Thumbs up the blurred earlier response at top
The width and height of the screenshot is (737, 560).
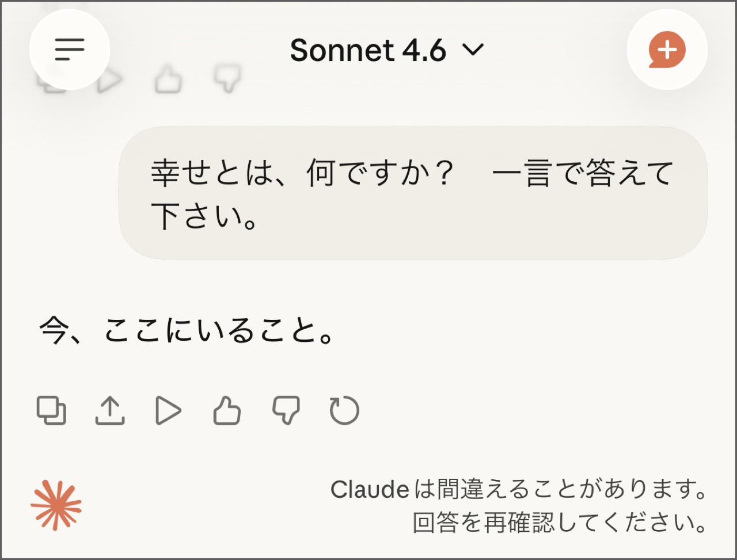tap(169, 81)
